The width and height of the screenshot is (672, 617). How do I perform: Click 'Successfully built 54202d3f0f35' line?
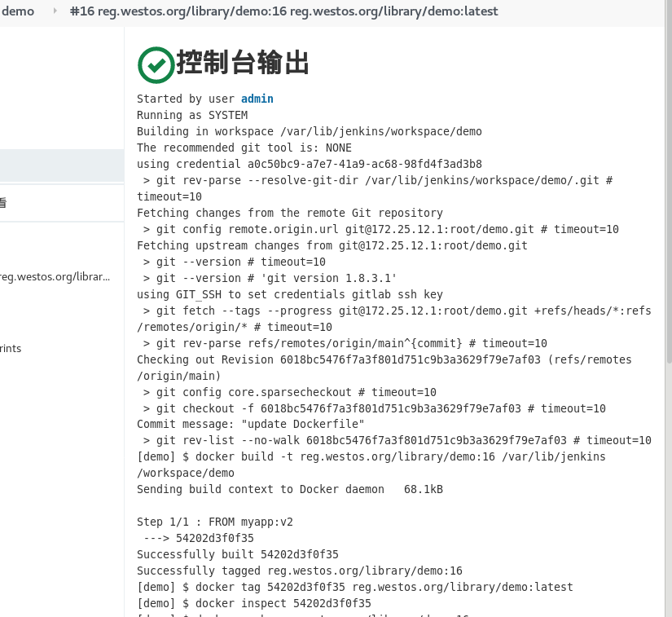(237, 554)
